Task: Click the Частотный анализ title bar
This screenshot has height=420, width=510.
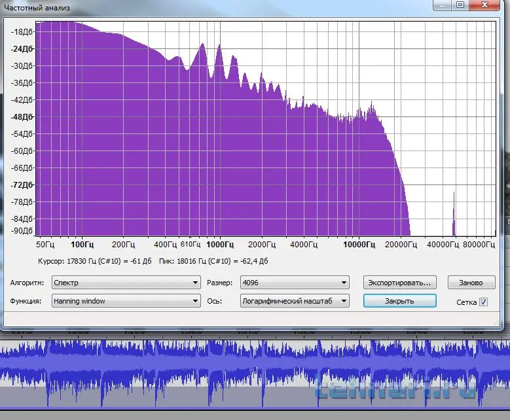Action: [x=196, y=7]
